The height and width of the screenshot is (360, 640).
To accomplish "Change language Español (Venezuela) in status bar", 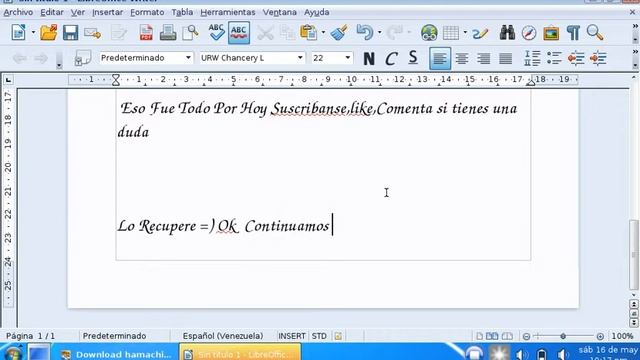I will [223, 336].
